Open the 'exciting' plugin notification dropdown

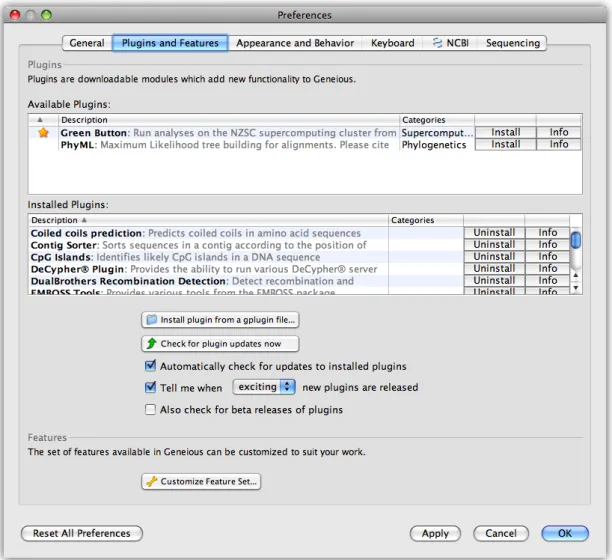264,387
